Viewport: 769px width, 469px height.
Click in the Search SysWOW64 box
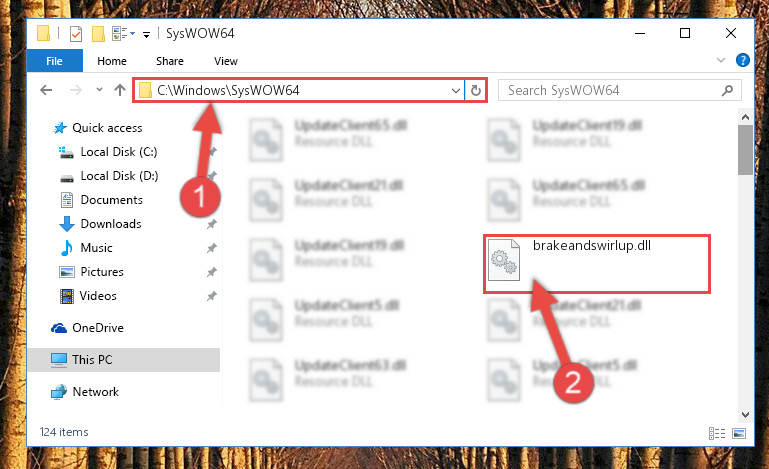pyautogui.click(x=611, y=90)
